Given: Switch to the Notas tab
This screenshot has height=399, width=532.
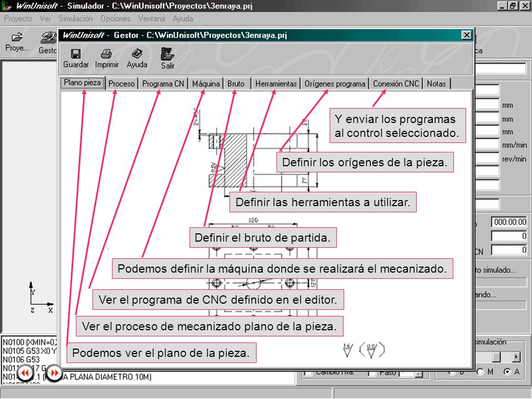Looking at the screenshot, I should [x=437, y=84].
